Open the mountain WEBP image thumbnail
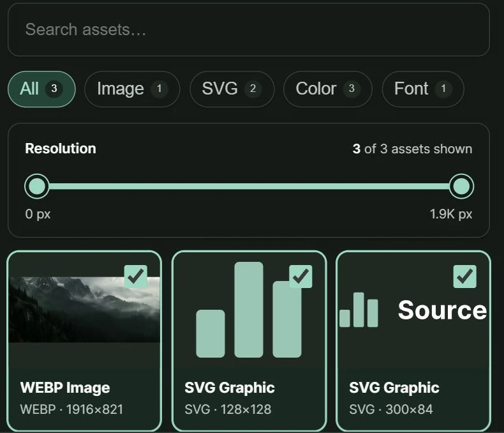The height and width of the screenshot is (433, 504). (84, 310)
